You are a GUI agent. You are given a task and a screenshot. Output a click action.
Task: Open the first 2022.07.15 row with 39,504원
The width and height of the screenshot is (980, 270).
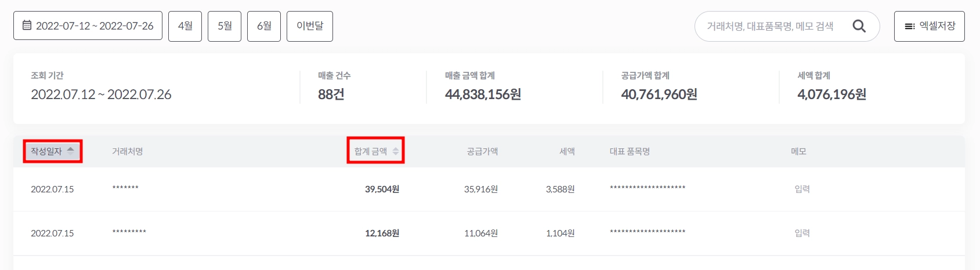click(x=489, y=189)
